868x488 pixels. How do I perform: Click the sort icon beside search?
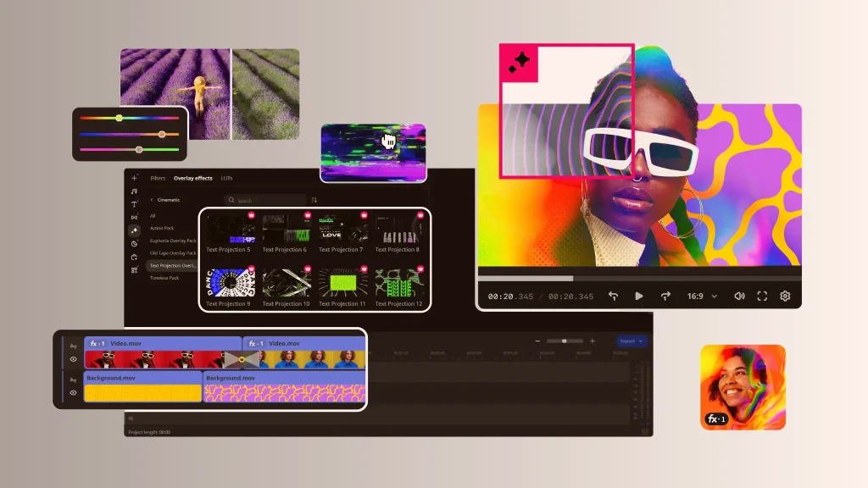coord(314,200)
